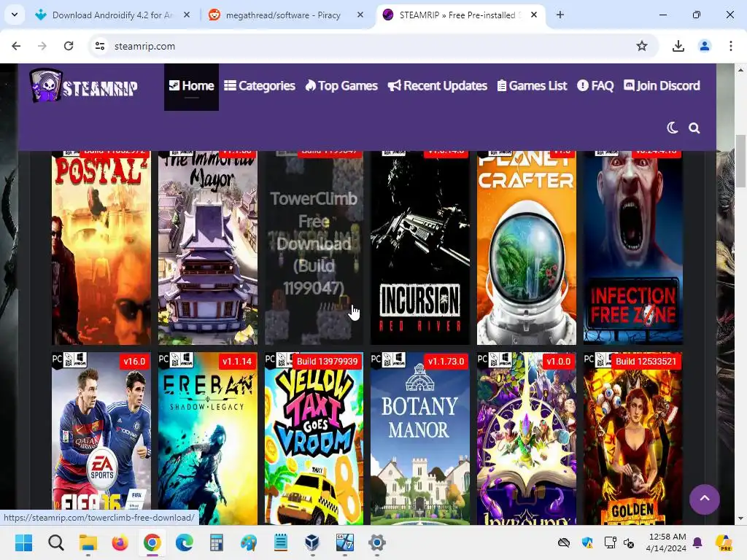Close the megathread/software tab
Viewport: 747px width, 560px height.
360,15
